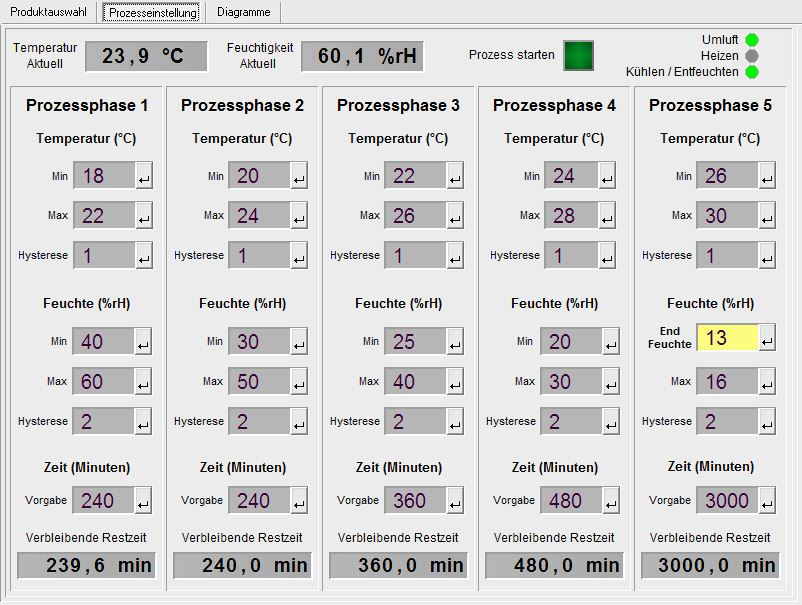The height and width of the screenshot is (605, 802).
Task: Confirm Prozessphase 5 Vorgabe 3000 with enter icon
Action: 767,501
